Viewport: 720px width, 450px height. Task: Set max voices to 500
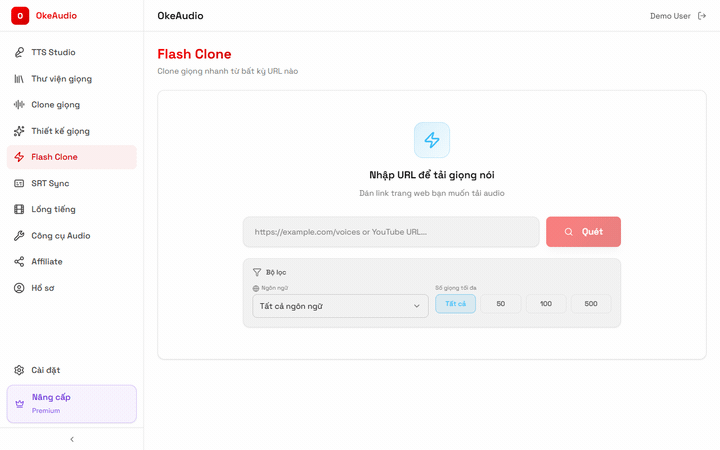590,304
